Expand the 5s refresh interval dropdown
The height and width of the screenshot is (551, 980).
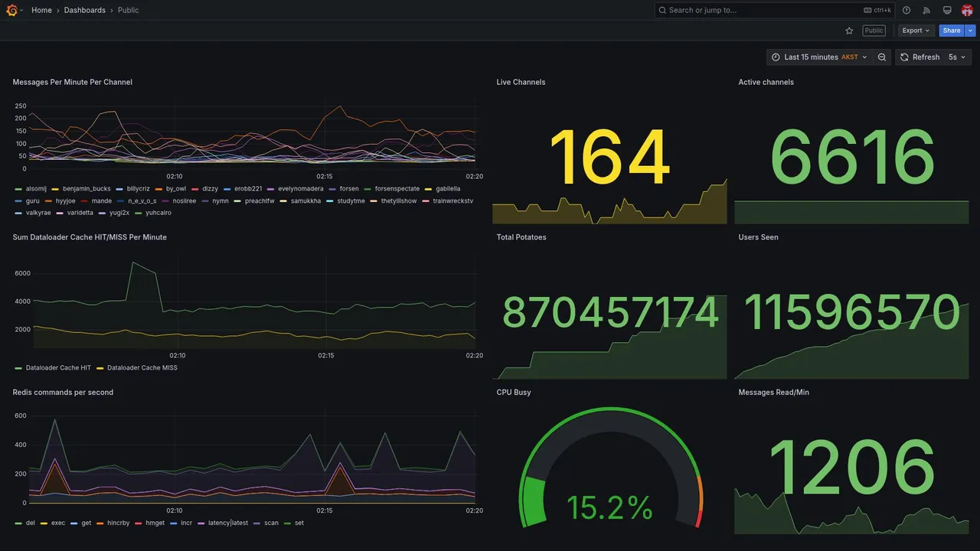point(958,57)
